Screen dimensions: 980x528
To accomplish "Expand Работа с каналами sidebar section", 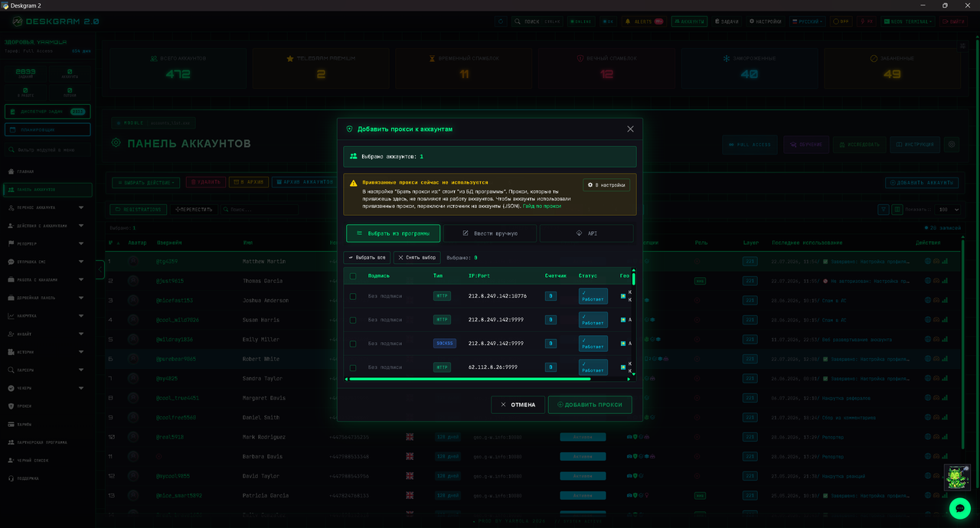I will click(47, 279).
